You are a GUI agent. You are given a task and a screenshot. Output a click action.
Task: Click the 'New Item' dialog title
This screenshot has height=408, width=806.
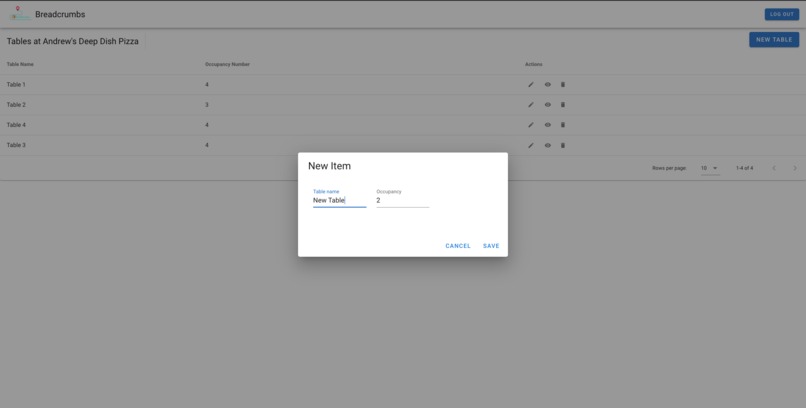pyautogui.click(x=329, y=166)
